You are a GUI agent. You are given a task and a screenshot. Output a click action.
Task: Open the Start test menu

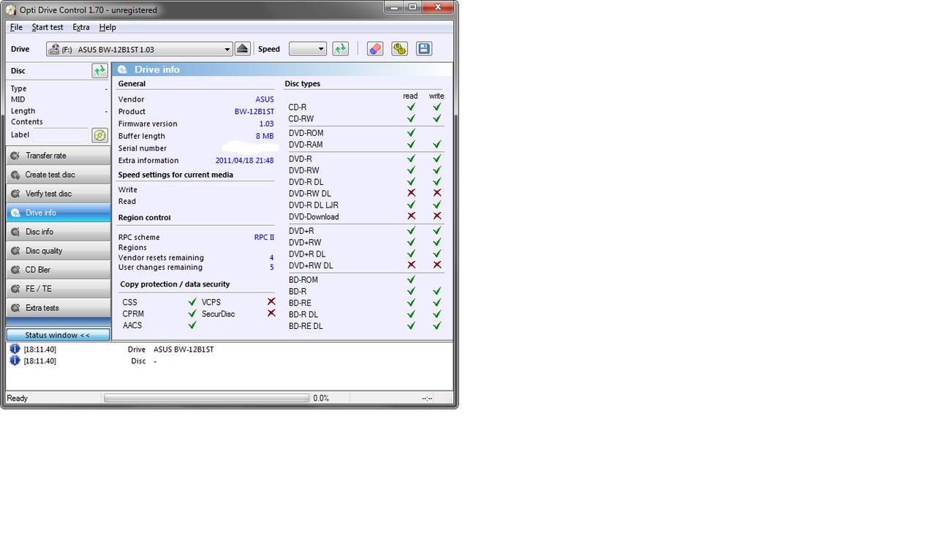click(x=48, y=27)
